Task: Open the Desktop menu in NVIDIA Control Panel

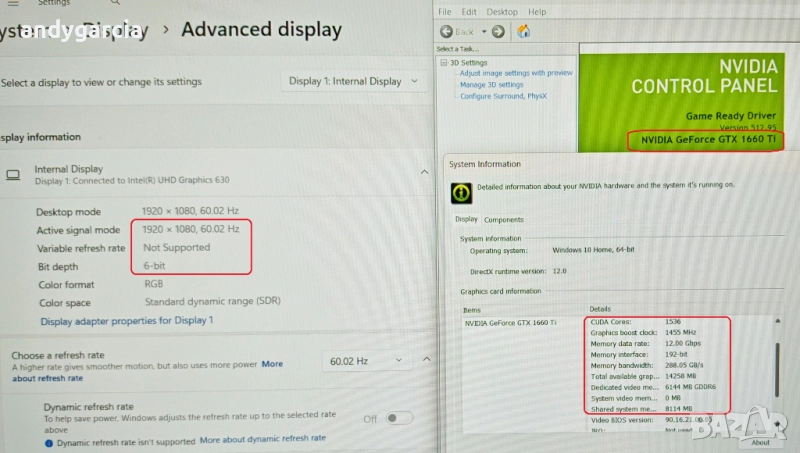Action: pyautogui.click(x=502, y=11)
